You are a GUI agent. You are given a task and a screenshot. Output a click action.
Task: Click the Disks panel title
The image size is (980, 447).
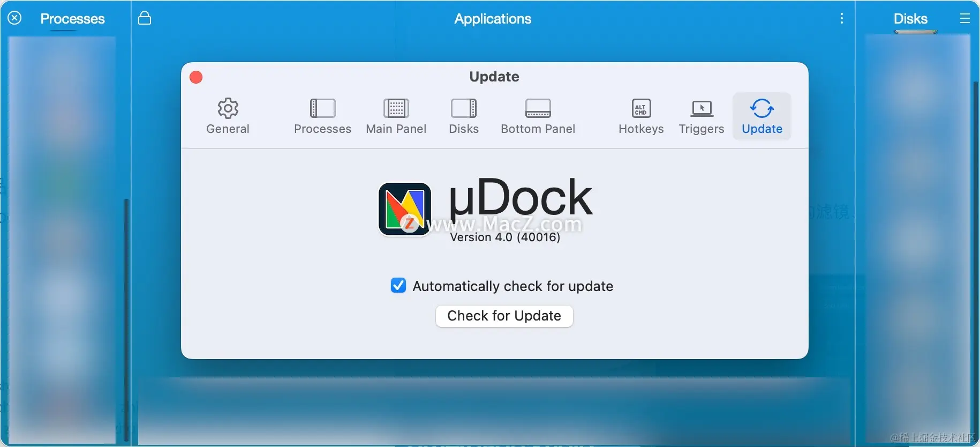pos(910,19)
